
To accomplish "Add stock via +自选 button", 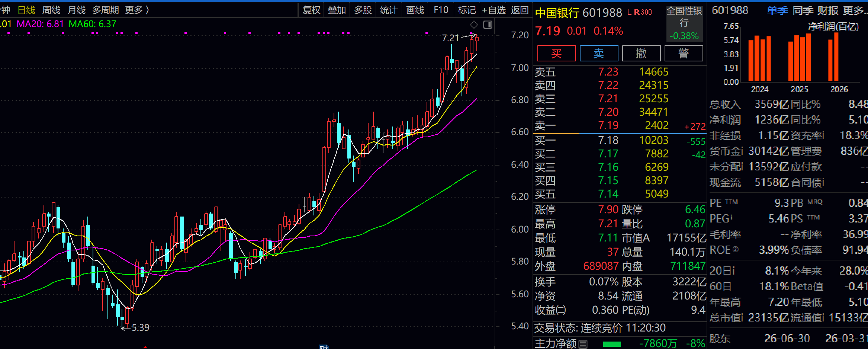I will coord(494,10).
